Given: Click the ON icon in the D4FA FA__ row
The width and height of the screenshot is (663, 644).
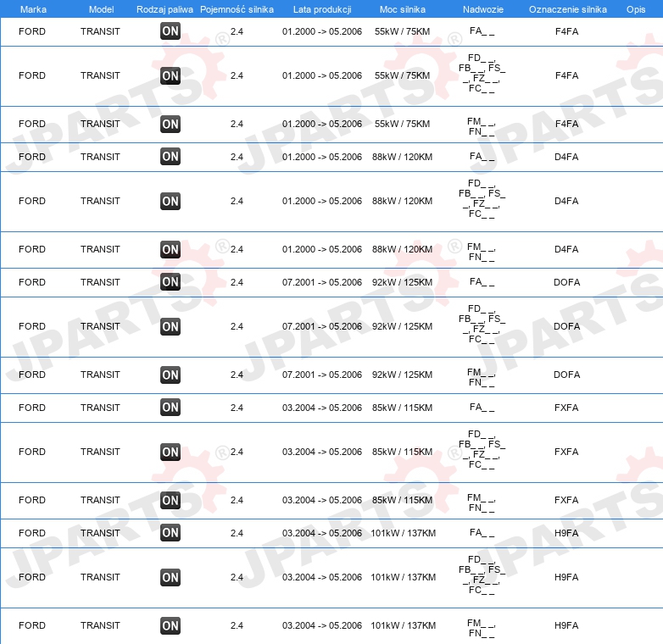Looking at the screenshot, I should pos(170,157).
